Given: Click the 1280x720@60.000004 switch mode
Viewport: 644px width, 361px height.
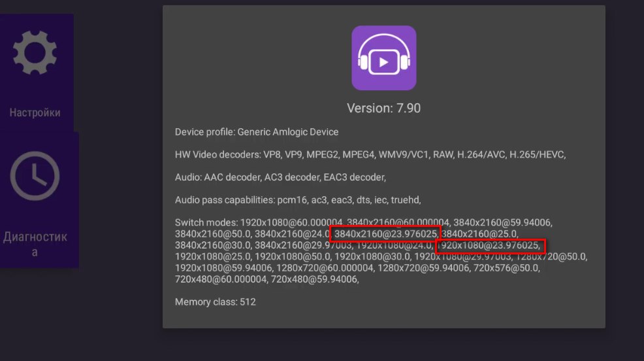Looking at the screenshot, I should point(325,268).
